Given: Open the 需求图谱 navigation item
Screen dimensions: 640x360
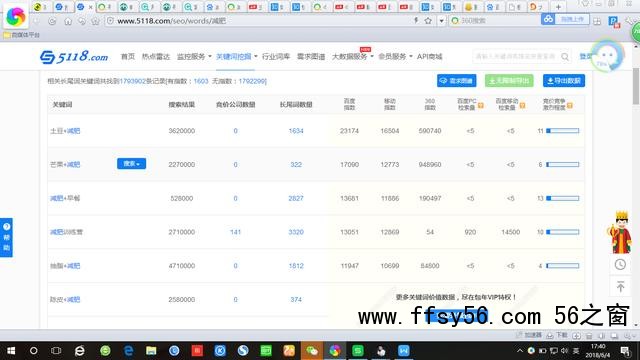Looking at the screenshot, I should coord(311,56).
